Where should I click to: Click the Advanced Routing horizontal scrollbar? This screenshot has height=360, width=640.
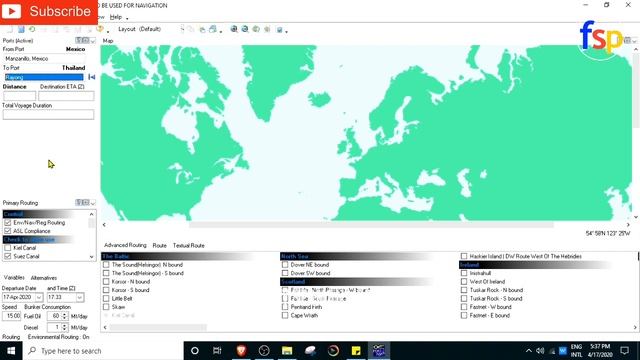[158, 327]
